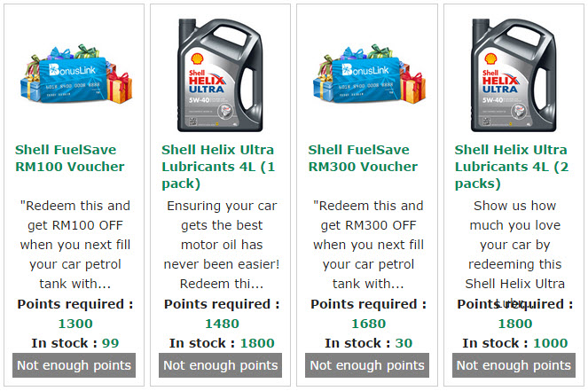Open the Shell FuelSave RM300 Voucher link

363,158
